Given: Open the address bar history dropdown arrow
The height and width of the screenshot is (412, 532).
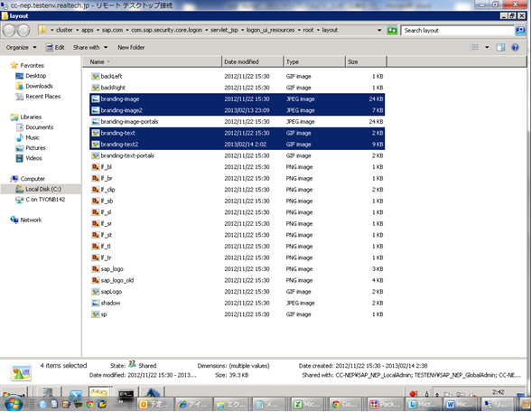Looking at the screenshot, I should point(379,30).
